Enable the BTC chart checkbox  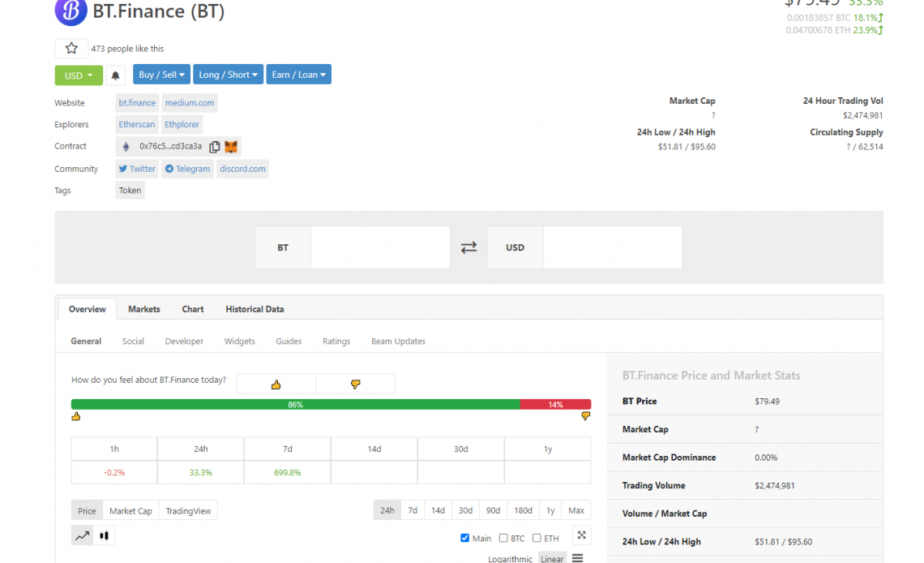pos(503,538)
